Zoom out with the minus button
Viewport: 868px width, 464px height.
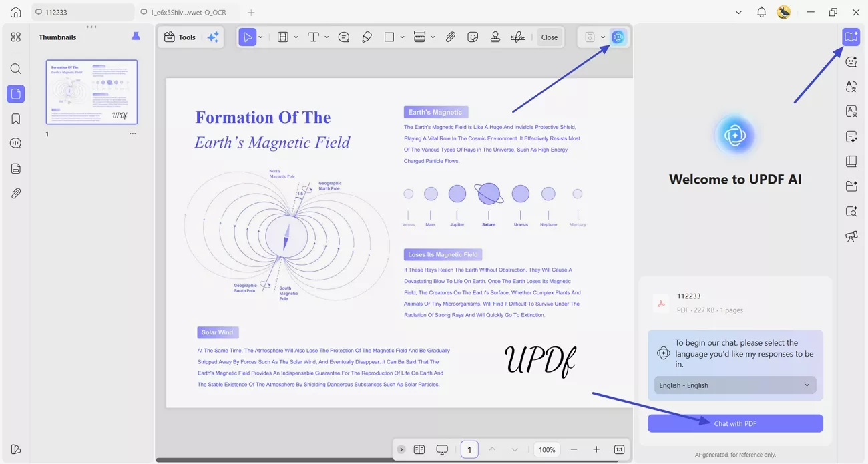point(574,449)
